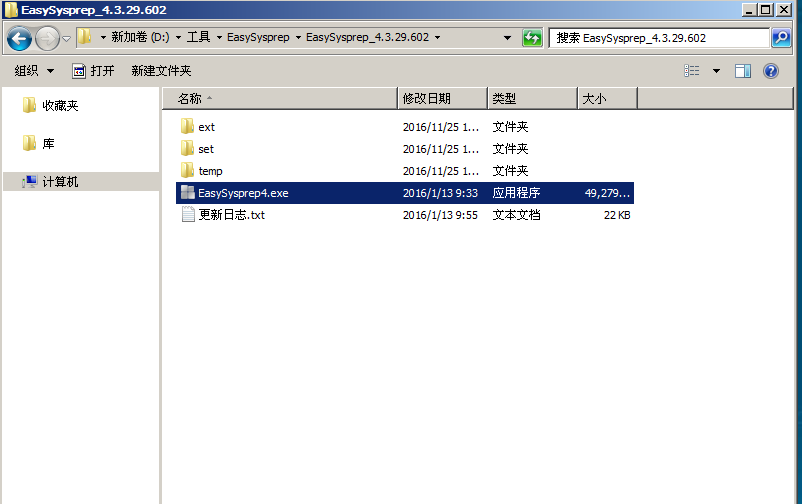Viewport: 802px width, 504px height.
Task: Click date '2016/1/13 9:33'
Action: tap(440, 193)
